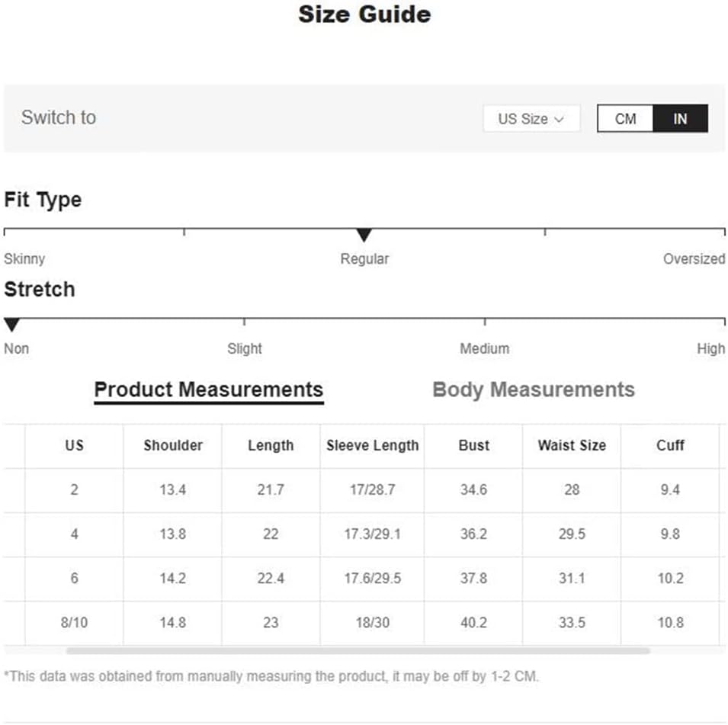The width and height of the screenshot is (728, 725).
Task: Select the IN unit toggle
Action: pos(680,119)
